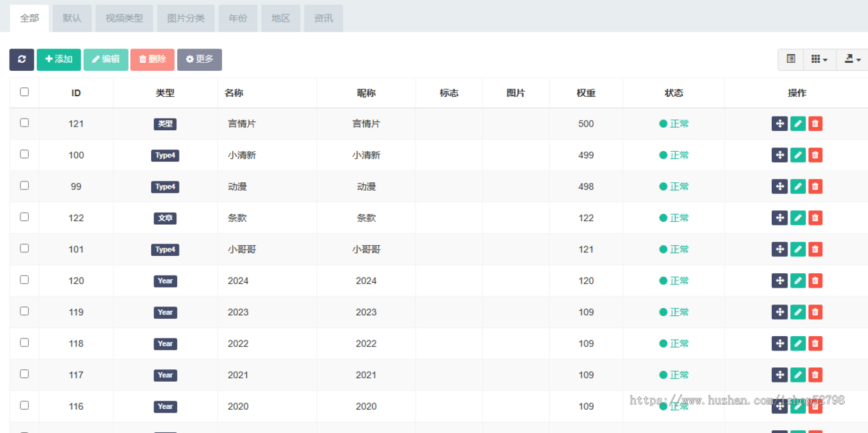The width and height of the screenshot is (868, 433).
Task: Open the export data dropdown
Action: [852, 59]
